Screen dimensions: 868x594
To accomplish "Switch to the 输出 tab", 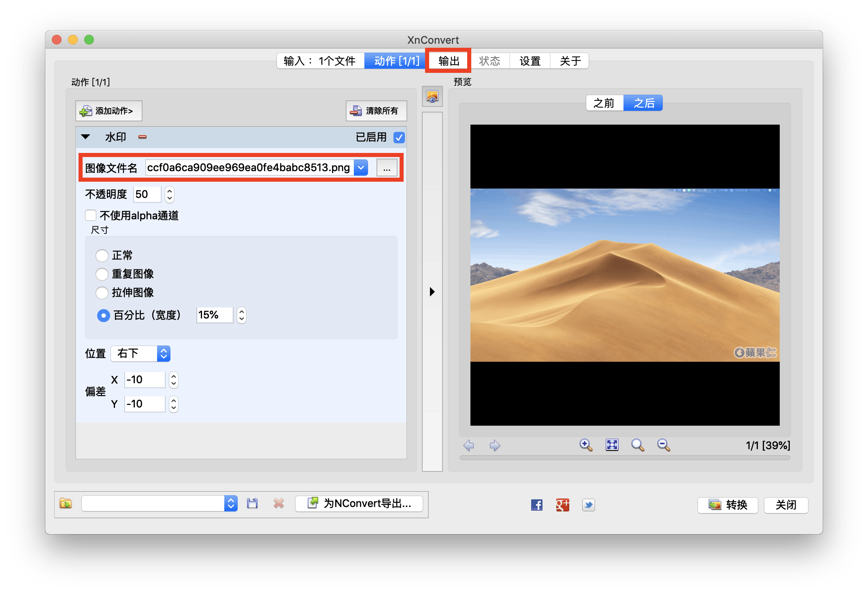I will point(449,61).
